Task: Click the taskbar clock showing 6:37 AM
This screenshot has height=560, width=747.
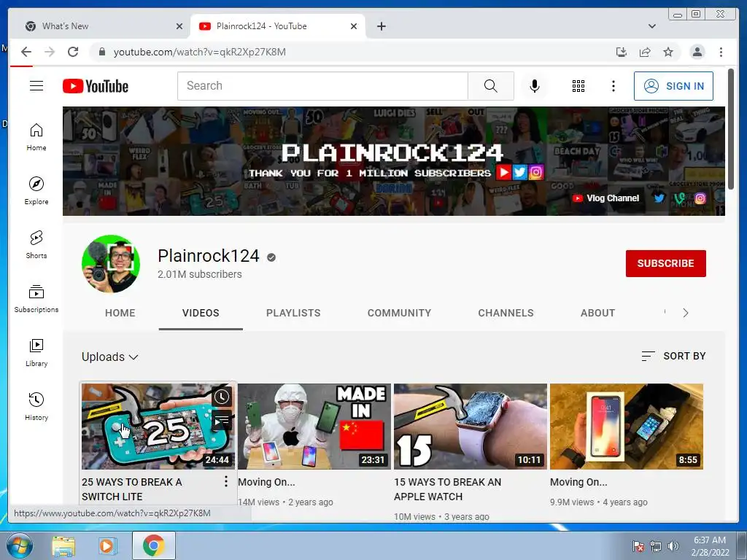Action: pos(710,545)
